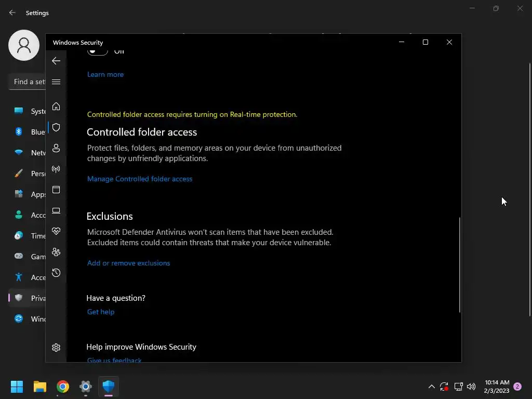Open Device security laptop icon
The width and height of the screenshot is (532, 399).
coord(56,211)
